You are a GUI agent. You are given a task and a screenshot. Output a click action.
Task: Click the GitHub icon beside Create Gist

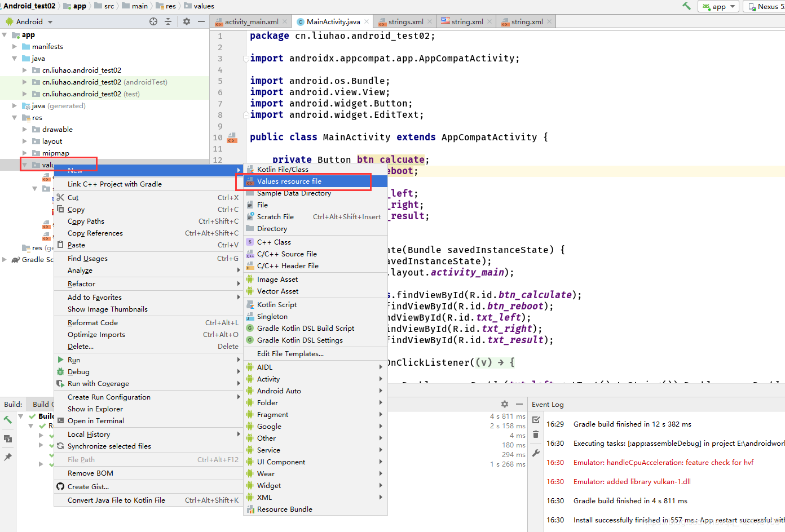point(60,486)
